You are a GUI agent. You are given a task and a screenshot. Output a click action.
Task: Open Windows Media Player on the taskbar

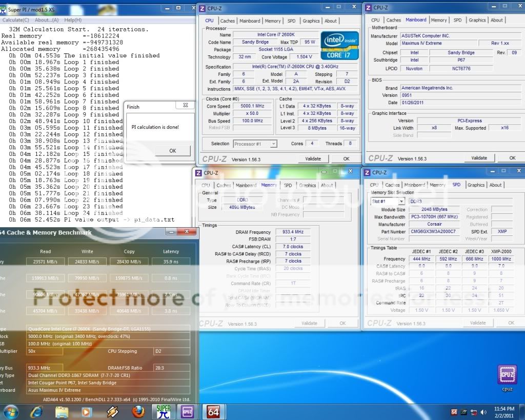(x=87, y=412)
